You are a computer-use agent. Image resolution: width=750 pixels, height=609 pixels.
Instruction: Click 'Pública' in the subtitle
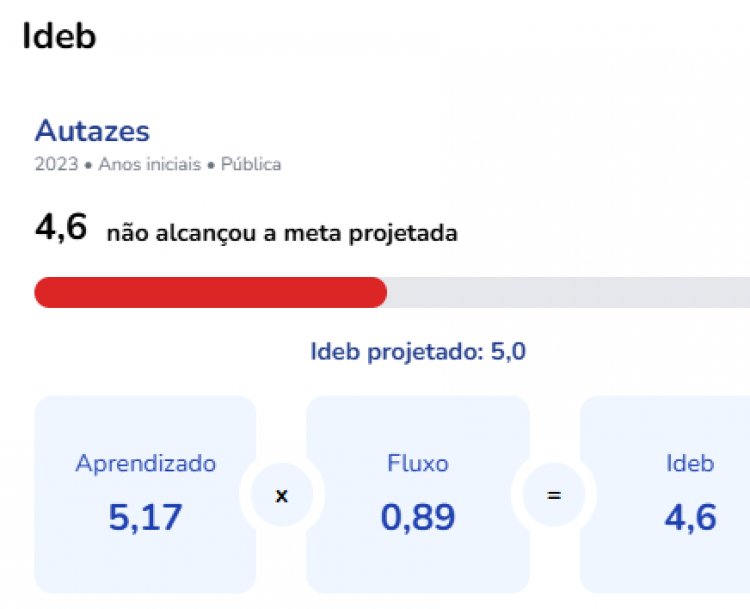[x=251, y=164]
